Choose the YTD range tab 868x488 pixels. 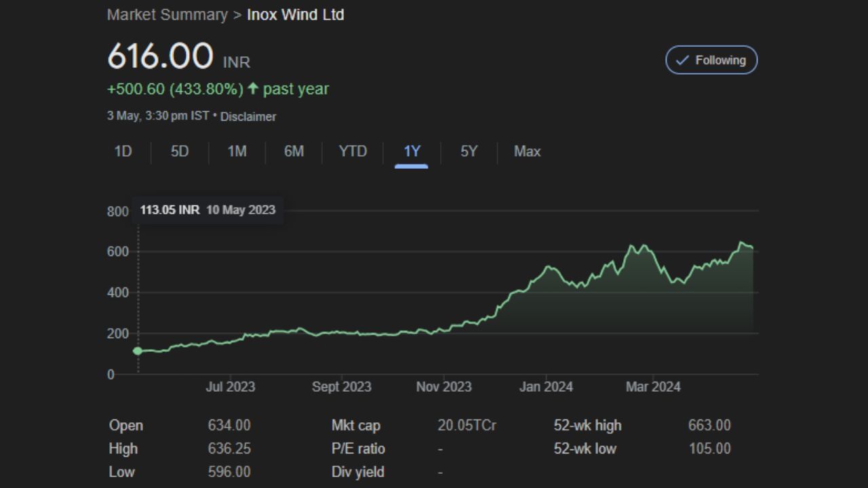(353, 151)
